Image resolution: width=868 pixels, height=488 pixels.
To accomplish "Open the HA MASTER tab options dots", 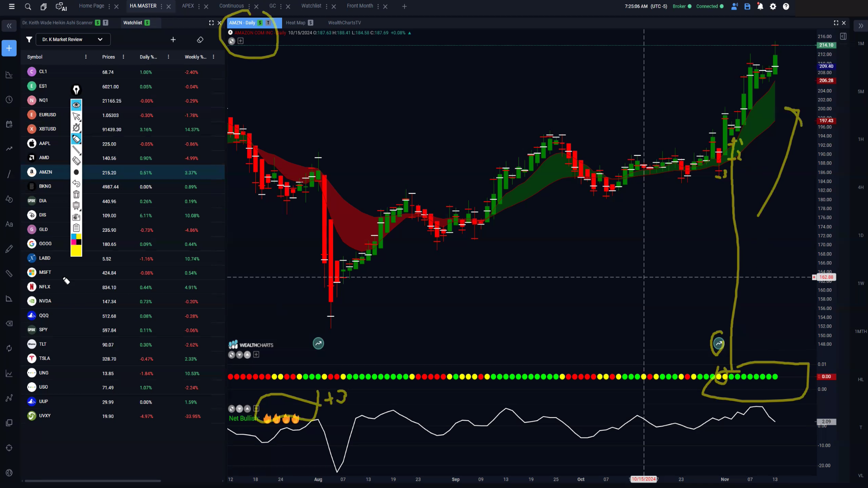I will pyautogui.click(x=161, y=6).
